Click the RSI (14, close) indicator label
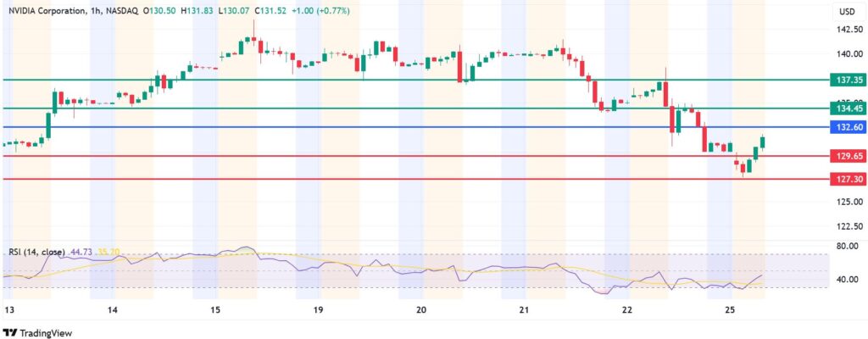 (x=39, y=252)
